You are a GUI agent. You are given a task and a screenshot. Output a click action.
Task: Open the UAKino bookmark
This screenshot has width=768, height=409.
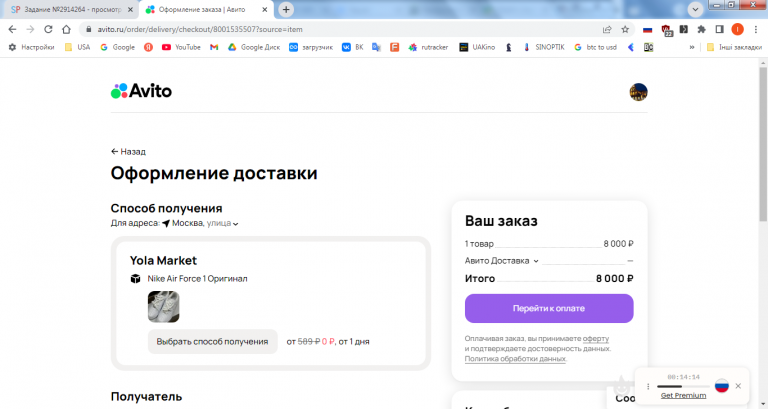coord(477,47)
